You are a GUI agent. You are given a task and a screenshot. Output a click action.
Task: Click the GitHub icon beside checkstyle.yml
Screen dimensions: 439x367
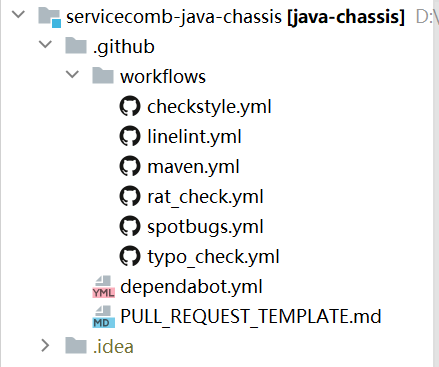130,106
